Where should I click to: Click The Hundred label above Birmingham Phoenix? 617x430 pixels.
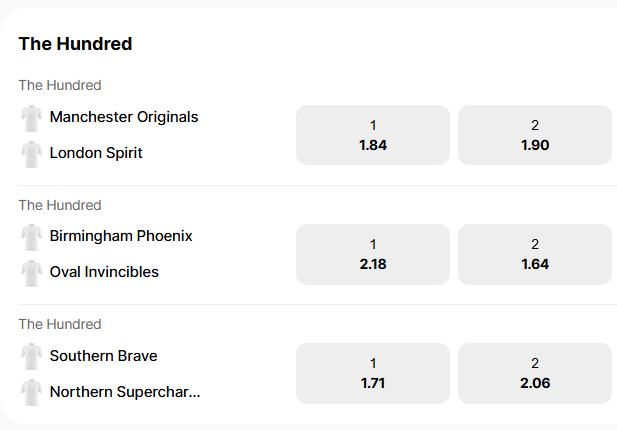(60, 205)
